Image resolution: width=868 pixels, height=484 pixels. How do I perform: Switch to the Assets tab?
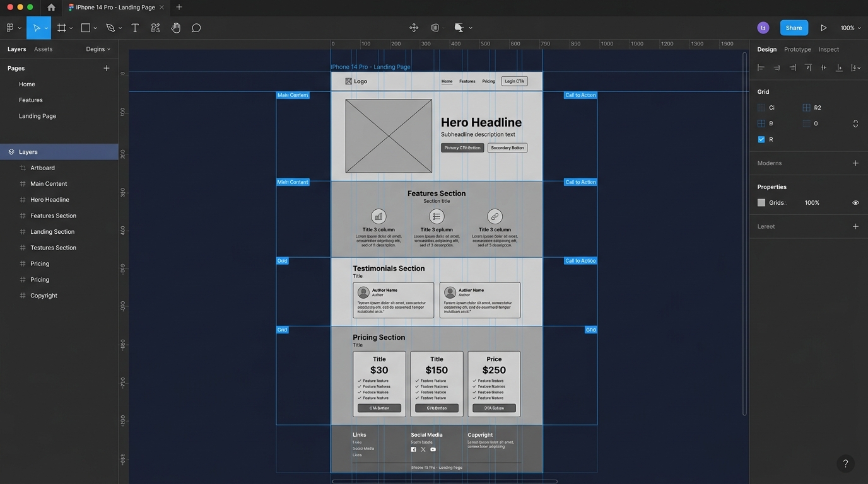(43, 49)
